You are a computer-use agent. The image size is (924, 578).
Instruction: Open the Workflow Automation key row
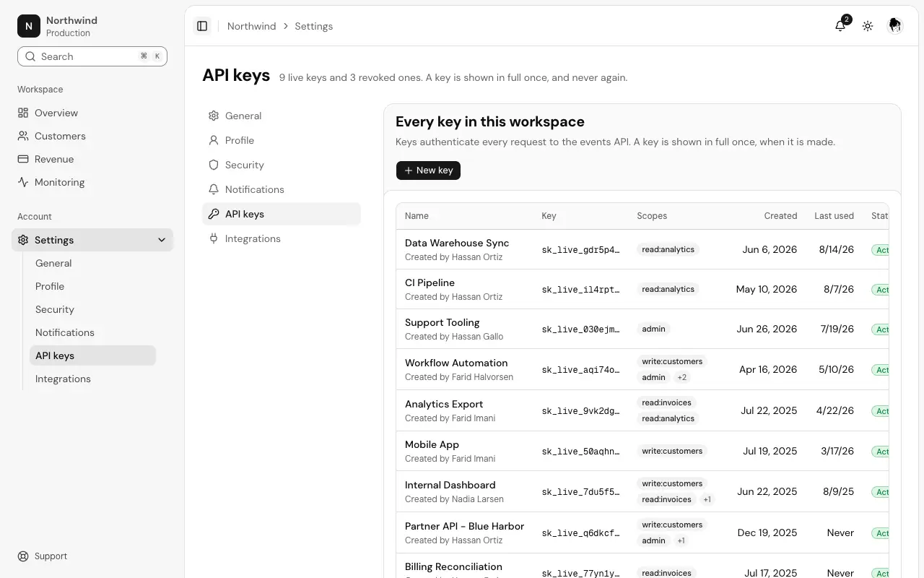[642, 369]
